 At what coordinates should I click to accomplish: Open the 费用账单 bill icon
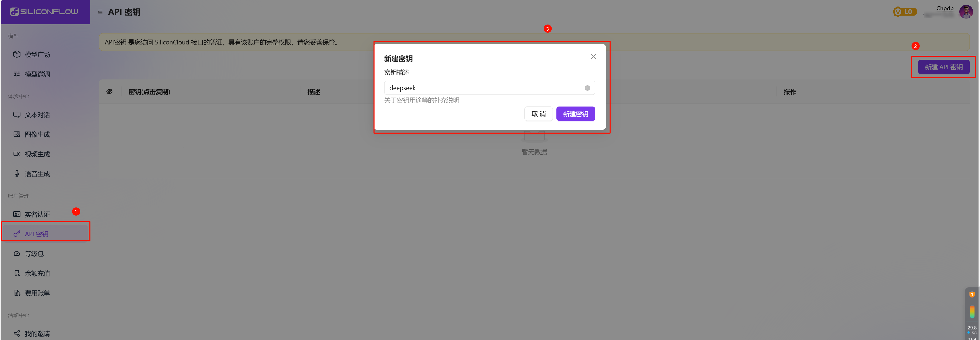[17, 293]
